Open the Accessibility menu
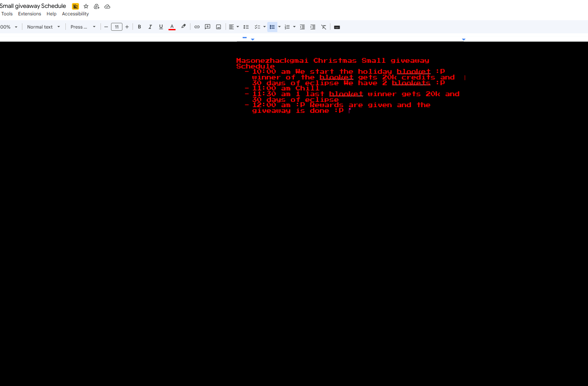This screenshot has height=386, width=588. click(75, 14)
